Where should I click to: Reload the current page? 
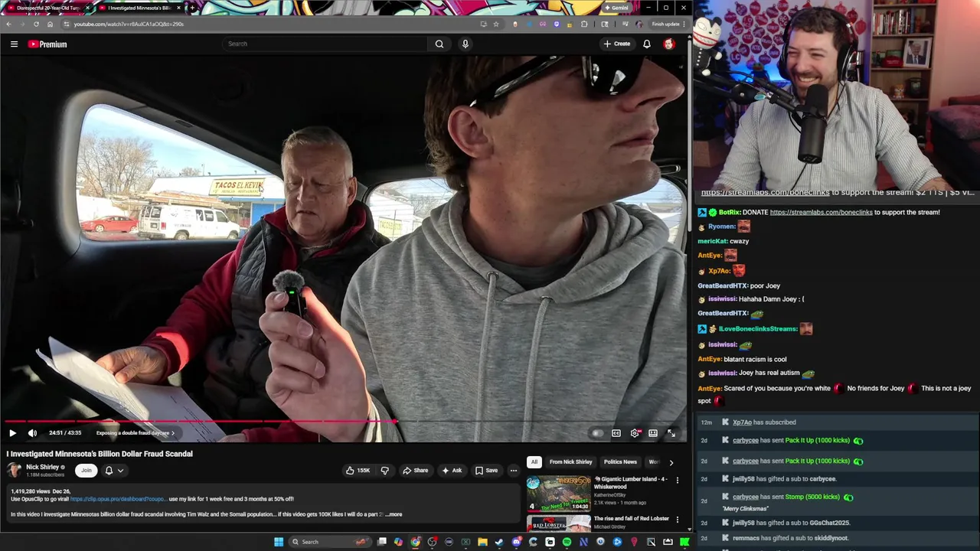pos(36,24)
